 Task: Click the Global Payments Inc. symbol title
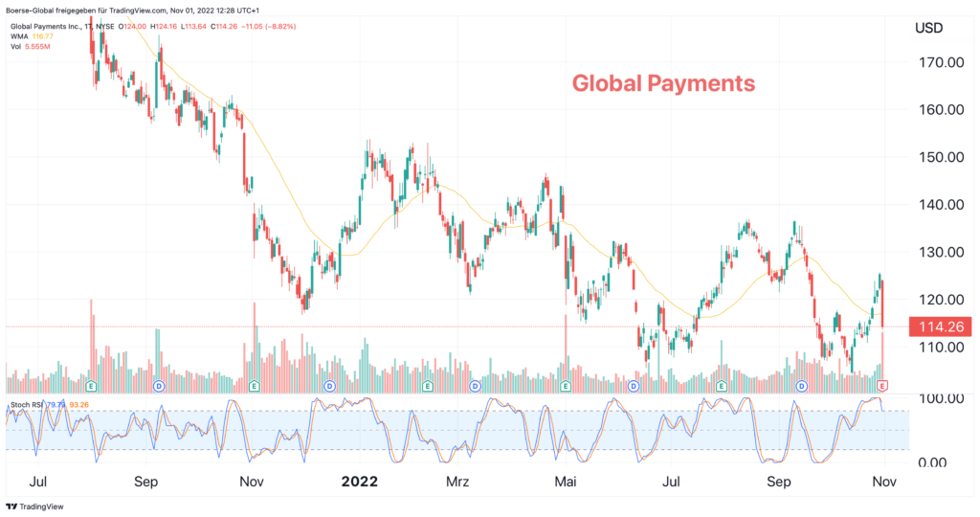pos(62,27)
